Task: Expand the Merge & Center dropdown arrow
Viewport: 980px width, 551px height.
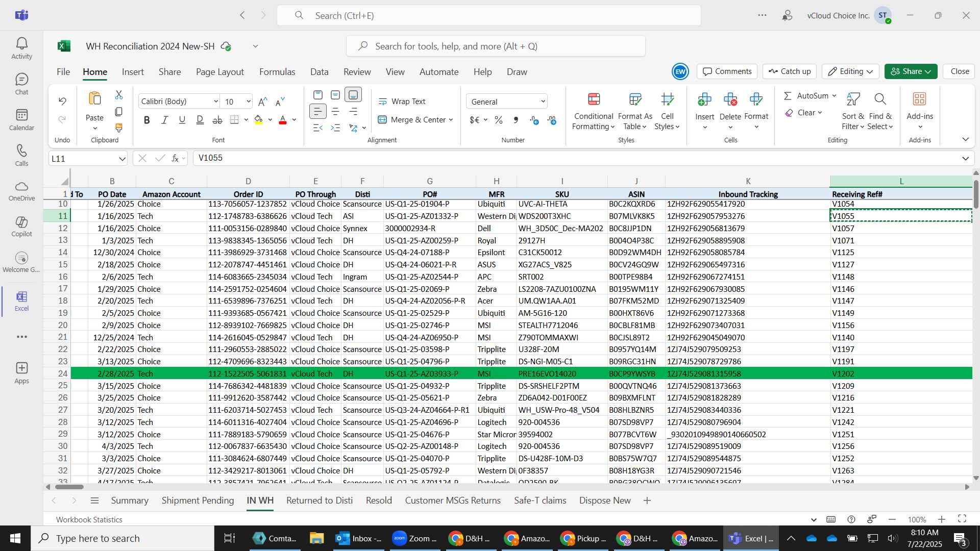Action: pyautogui.click(x=451, y=120)
